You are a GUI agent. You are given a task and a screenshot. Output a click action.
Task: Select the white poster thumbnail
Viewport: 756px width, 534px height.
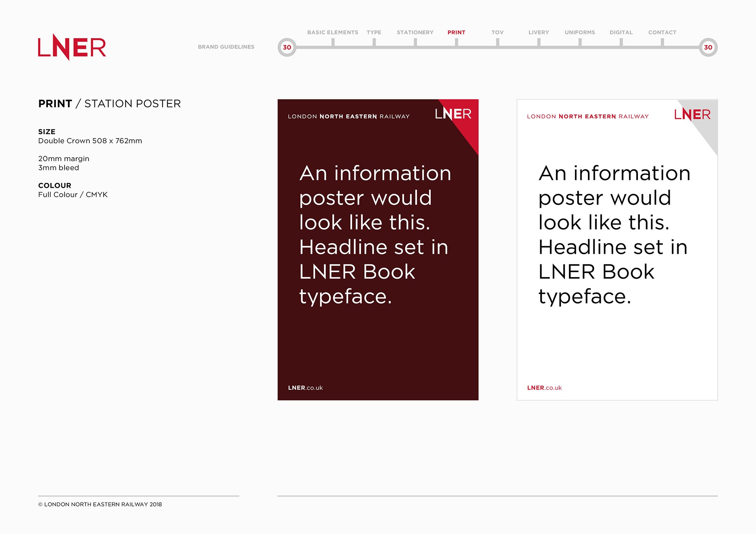point(617,250)
